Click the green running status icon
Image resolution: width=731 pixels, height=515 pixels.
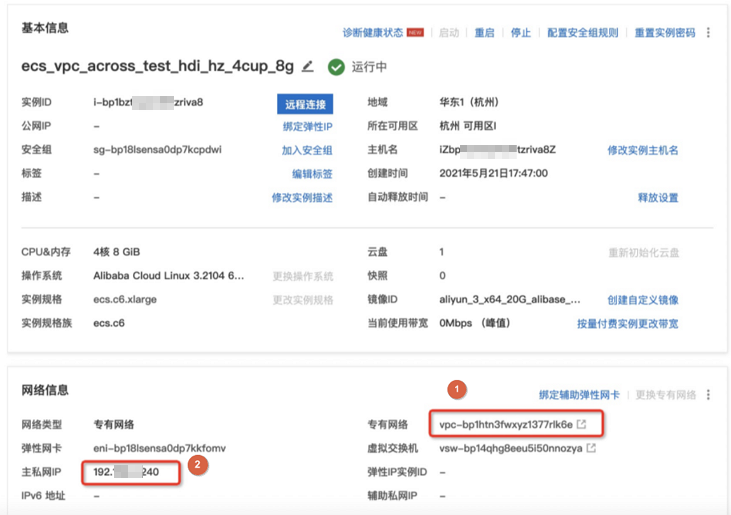pyautogui.click(x=336, y=67)
